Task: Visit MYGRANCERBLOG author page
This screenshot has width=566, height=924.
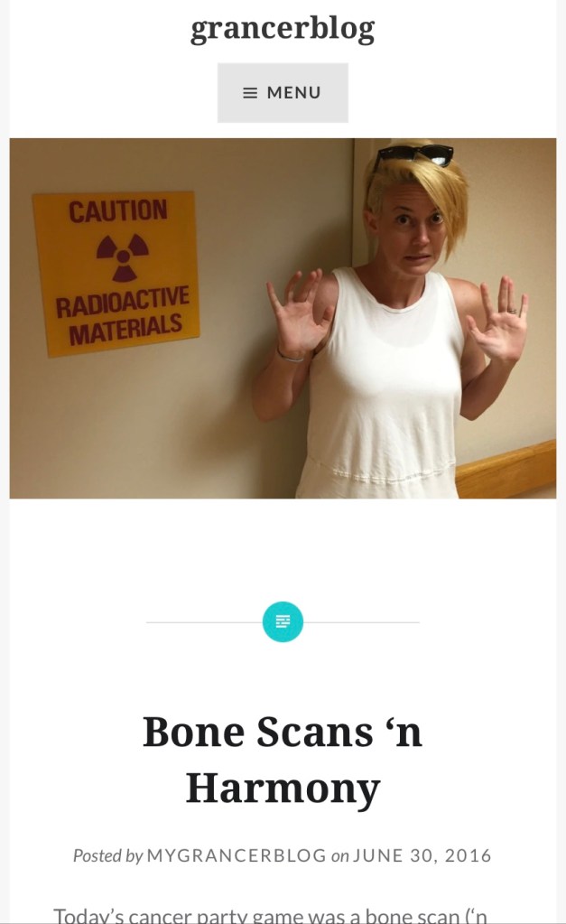Action: pos(237,855)
